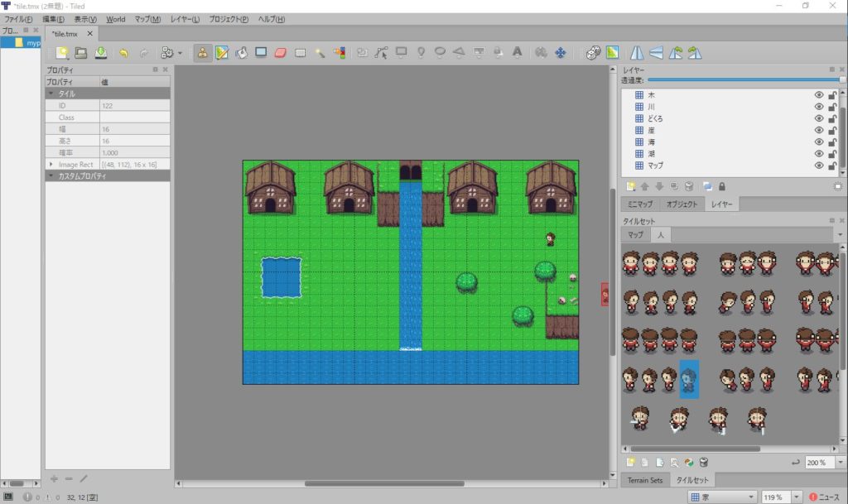
Task: Click the 透過度 opacity slider handle
Action: point(841,80)
